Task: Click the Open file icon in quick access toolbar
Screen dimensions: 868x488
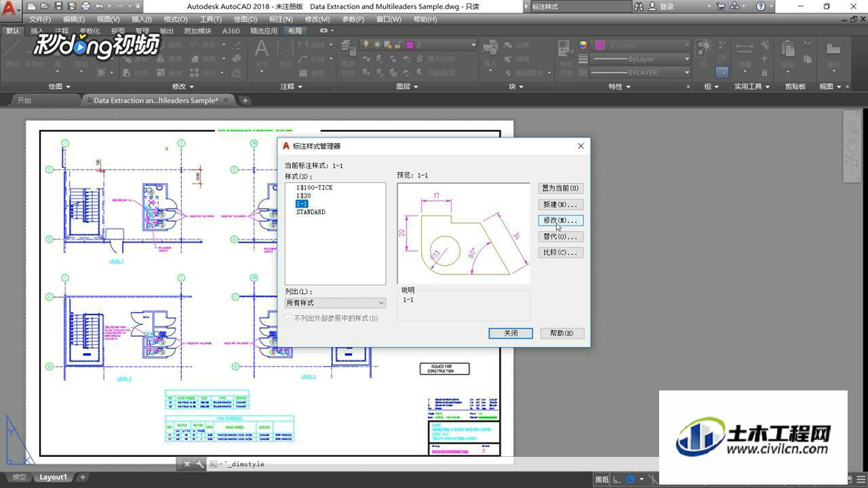Action: pos(45,6)
